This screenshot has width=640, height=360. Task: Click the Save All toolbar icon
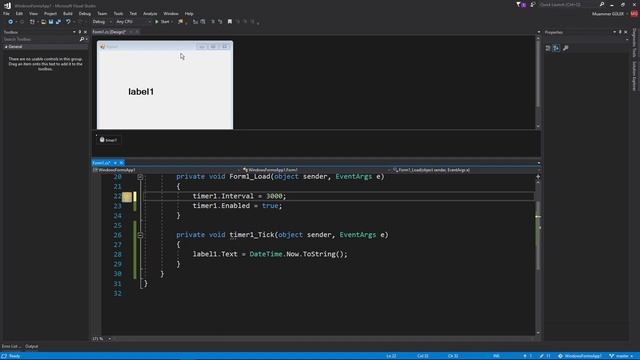58,22
